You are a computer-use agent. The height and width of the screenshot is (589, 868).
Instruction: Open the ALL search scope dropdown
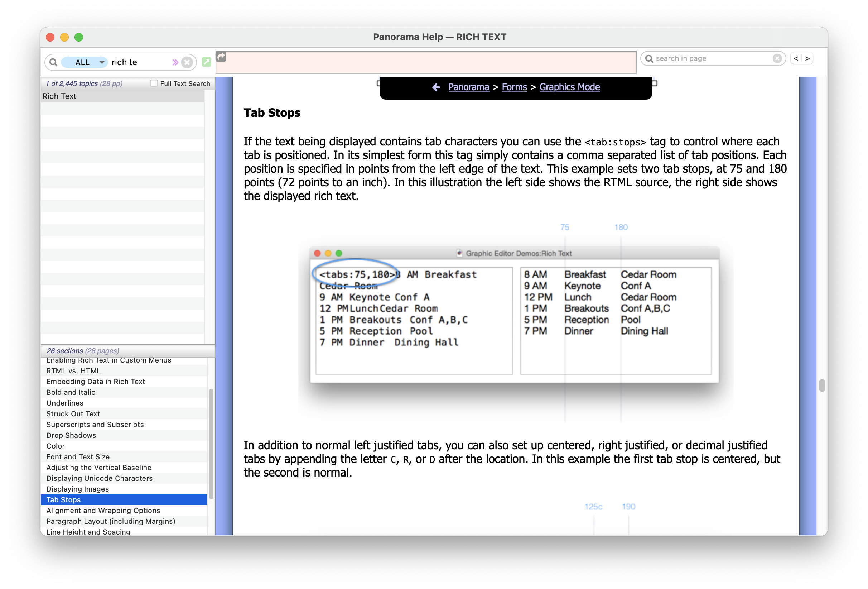84,62
